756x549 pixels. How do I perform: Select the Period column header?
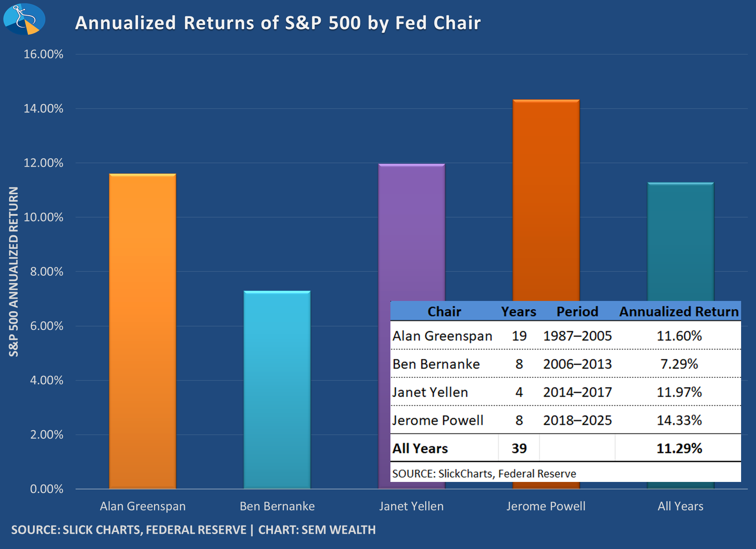[x=577, y=311]
